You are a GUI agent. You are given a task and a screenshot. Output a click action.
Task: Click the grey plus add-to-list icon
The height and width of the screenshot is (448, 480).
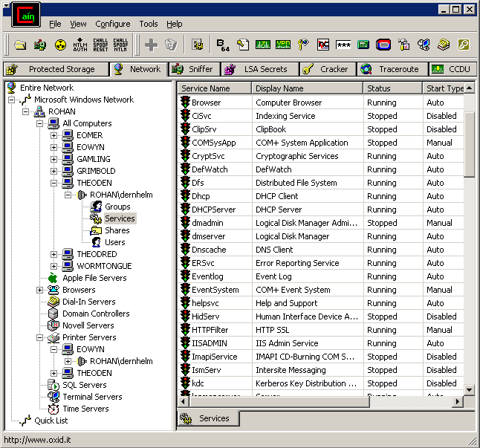click(x=152, y=45)
